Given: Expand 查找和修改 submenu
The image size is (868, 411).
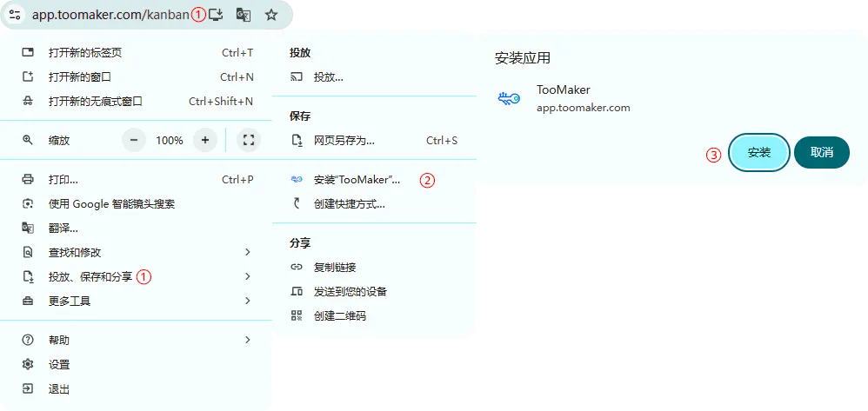Looking at the screenshot, I should pos(137,252).
